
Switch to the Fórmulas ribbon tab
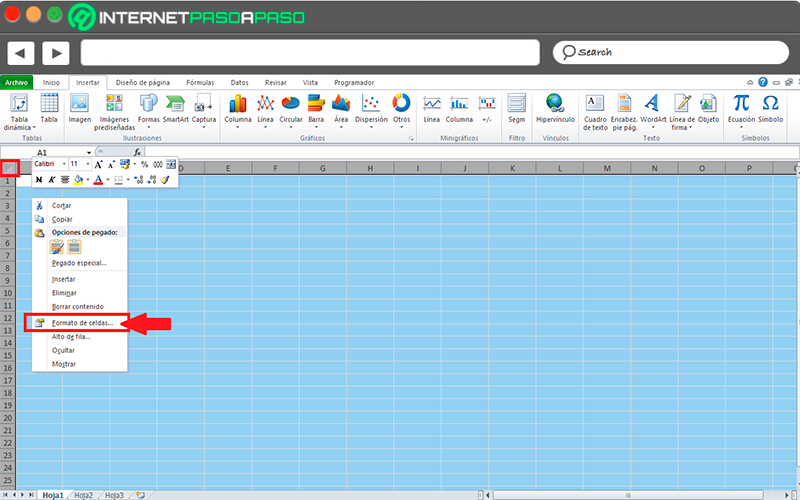pos(200,82)
